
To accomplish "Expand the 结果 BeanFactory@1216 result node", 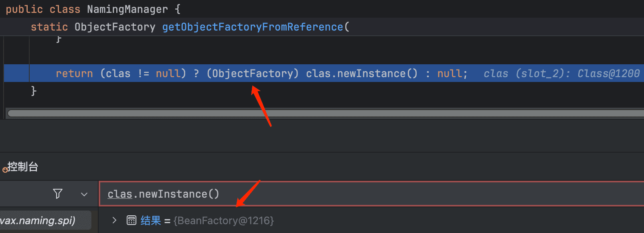I will coord(114,220).
